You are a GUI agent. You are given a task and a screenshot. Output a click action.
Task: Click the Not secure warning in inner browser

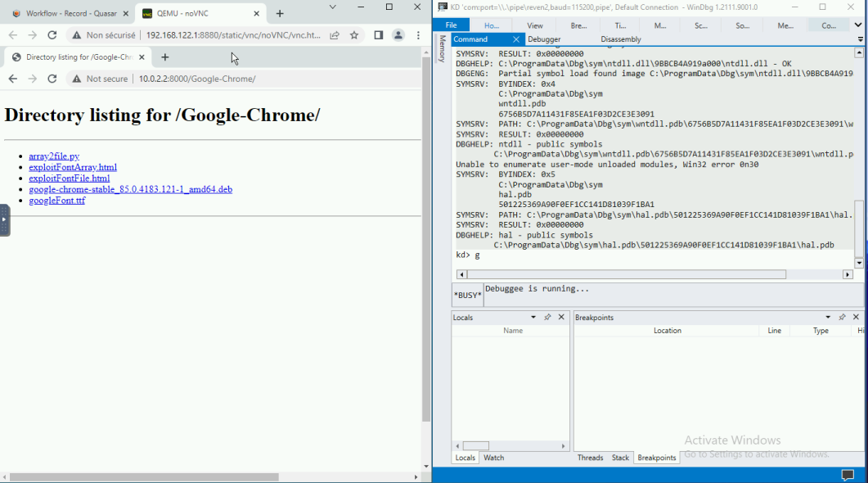(x=100, y=79)
